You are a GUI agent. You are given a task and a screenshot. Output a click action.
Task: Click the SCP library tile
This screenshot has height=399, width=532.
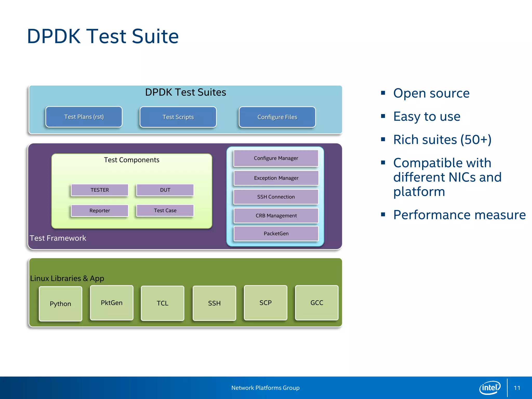265,303
